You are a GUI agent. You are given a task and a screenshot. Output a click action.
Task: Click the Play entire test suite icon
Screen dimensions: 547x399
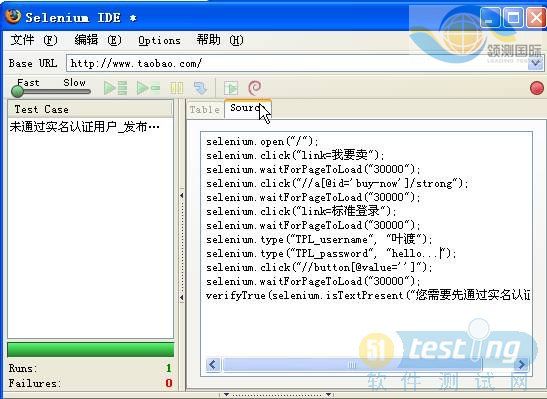click(115, 88)
